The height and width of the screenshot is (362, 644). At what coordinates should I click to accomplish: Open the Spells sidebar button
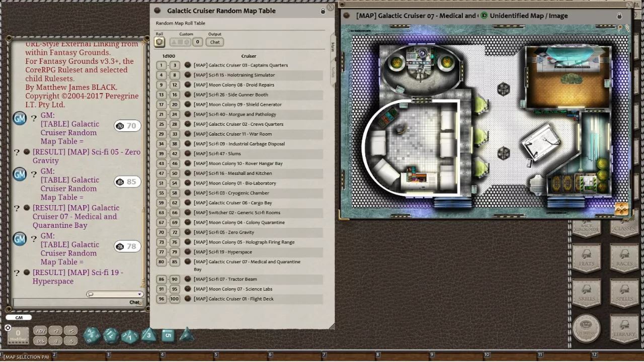(x=624, y=293)
